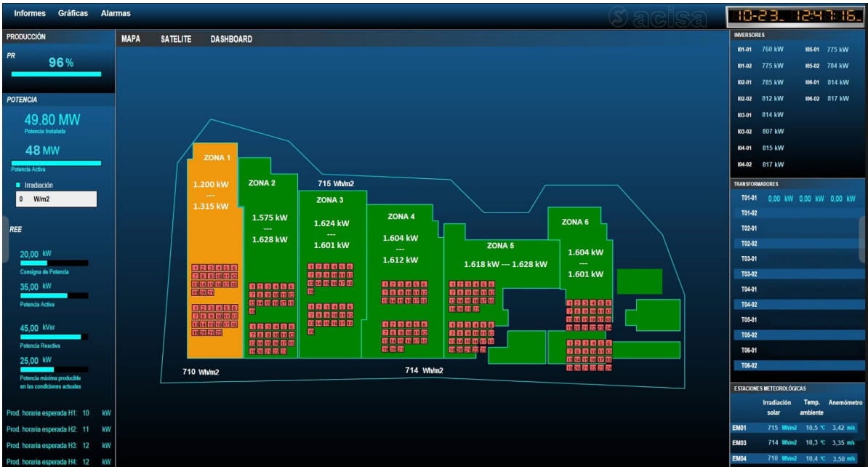Switch to the SATELITE tab

coord(176,39)
